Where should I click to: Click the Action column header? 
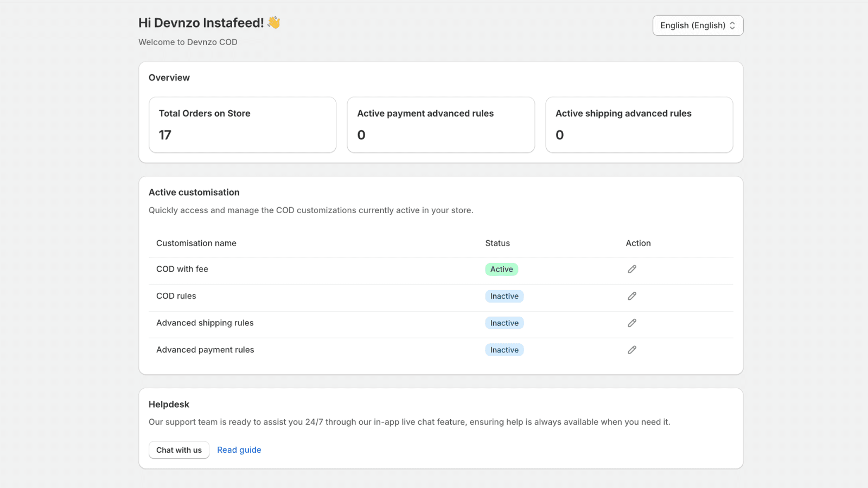pos(638,243)
